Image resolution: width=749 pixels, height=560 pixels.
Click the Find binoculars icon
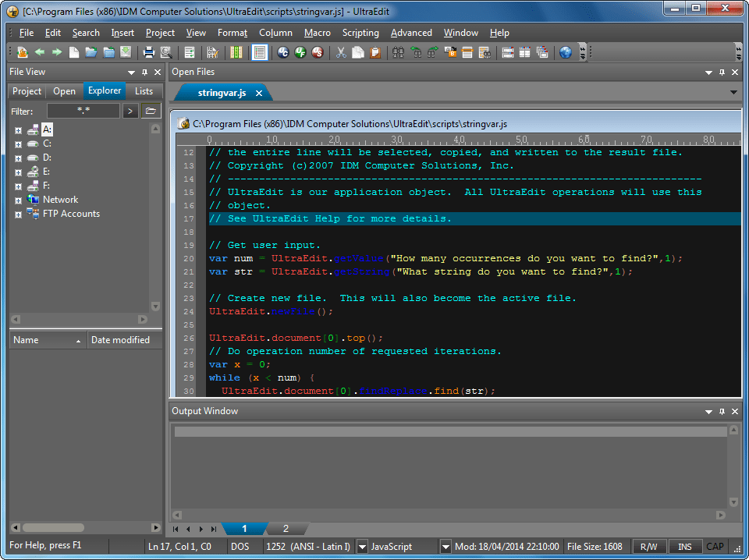point(398,52)
